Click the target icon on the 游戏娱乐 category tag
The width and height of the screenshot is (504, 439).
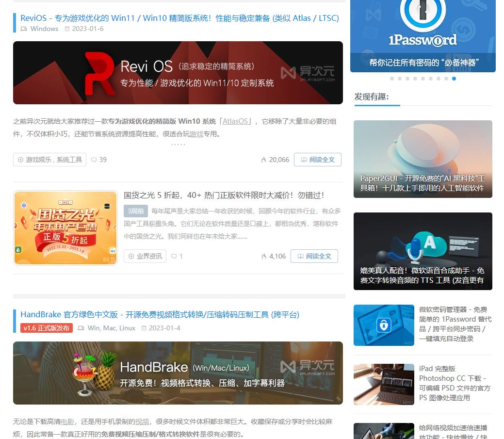pyautogui.click(x=20, y=160)
